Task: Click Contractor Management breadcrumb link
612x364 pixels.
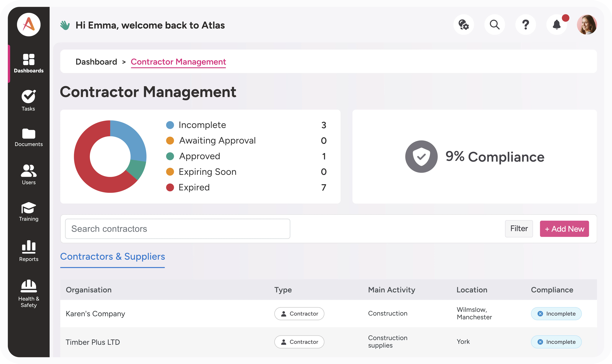Action: tap(178, 62)
